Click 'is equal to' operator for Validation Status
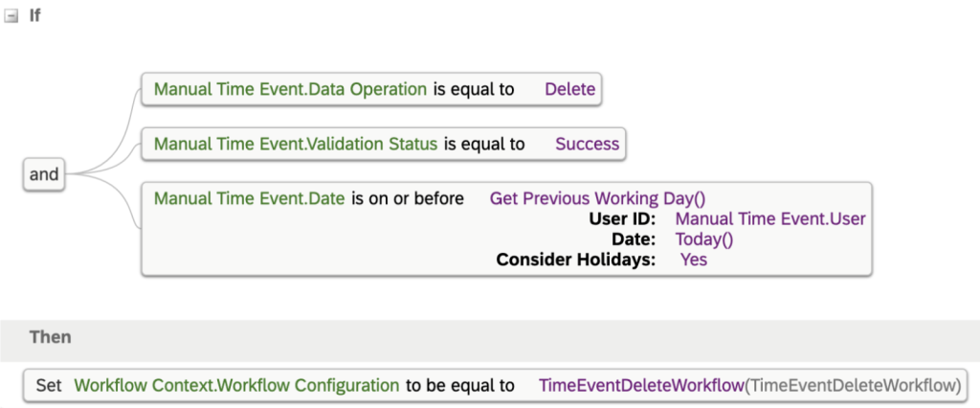This screenshot has height=408, width=980. click(x=484, y=145)
